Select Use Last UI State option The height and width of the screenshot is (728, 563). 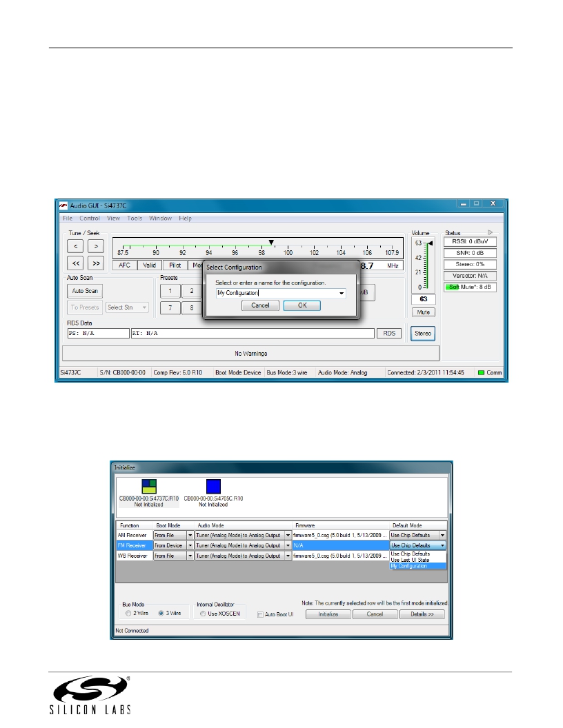click(417, 560)
